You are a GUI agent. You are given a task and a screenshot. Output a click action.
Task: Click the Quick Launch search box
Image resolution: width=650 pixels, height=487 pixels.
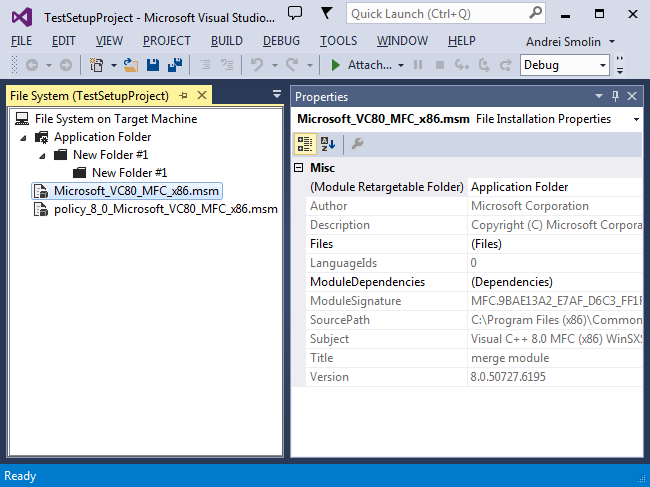coord(446,14)
